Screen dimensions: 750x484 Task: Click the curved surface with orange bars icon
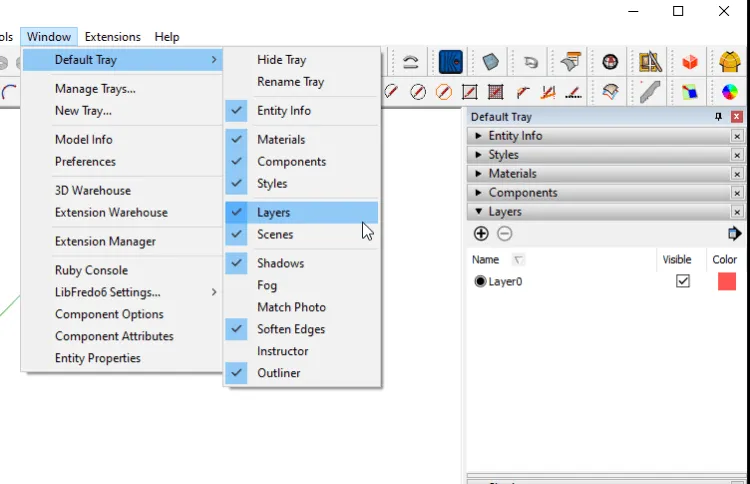click(x=571, y=61)
